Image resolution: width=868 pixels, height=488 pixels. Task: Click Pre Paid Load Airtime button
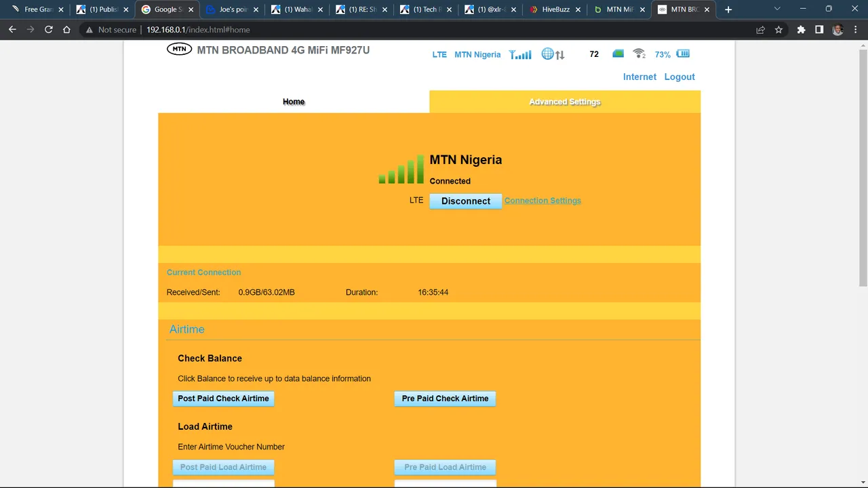445,467
